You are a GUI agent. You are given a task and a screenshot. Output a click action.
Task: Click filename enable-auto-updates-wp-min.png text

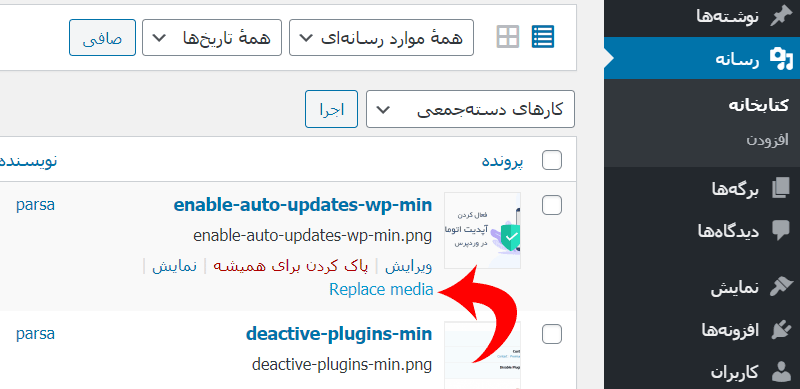click(x=313, y=236)
